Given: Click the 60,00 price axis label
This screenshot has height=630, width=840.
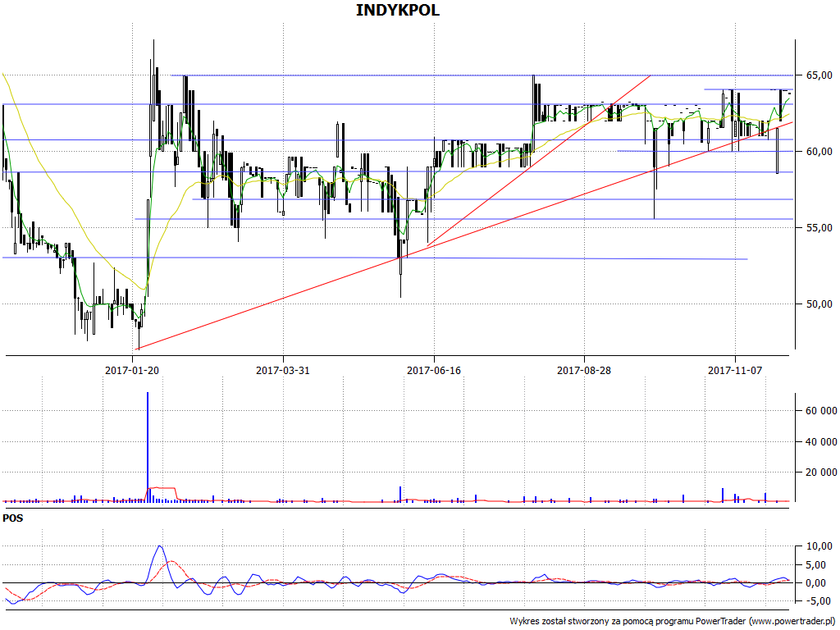Looking at the screenshot, I should point(819,152).
